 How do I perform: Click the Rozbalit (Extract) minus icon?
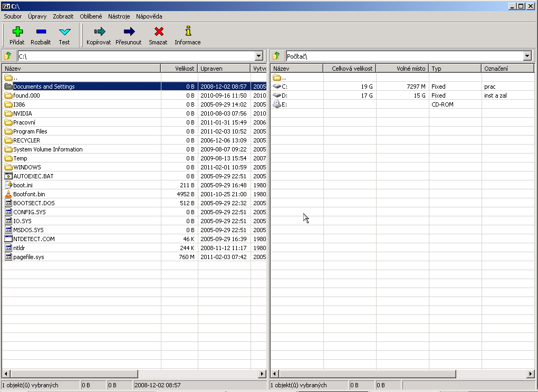tap(41, 32)
